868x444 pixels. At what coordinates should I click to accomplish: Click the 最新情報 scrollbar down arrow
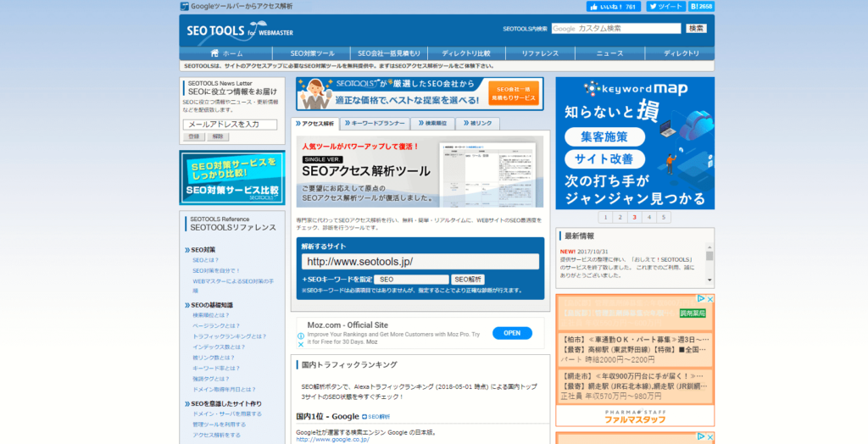pyautogui.click(x=709, y=280)
